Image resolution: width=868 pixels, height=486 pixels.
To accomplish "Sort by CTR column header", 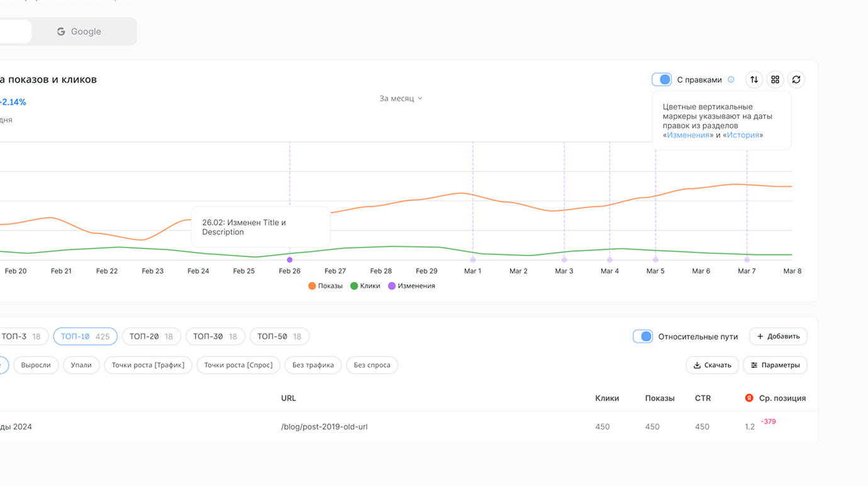I will pyautogui.click(x=703, y=398).
